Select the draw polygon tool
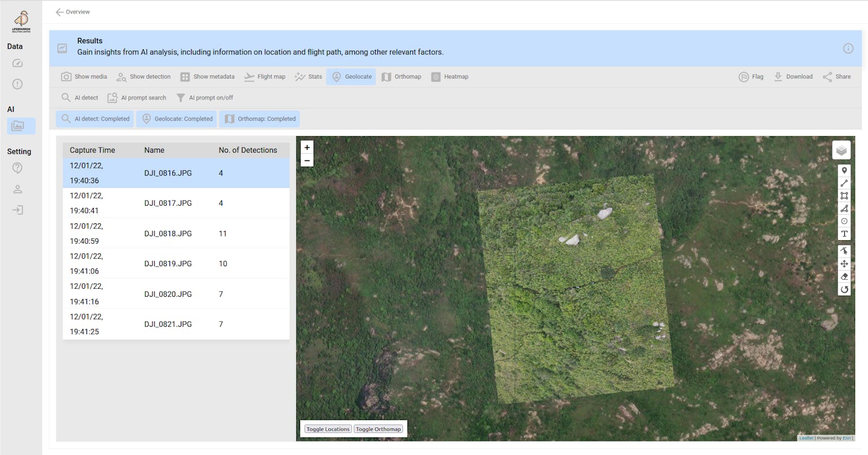Viewport: 868px width, 455px height. click(844, 209)
